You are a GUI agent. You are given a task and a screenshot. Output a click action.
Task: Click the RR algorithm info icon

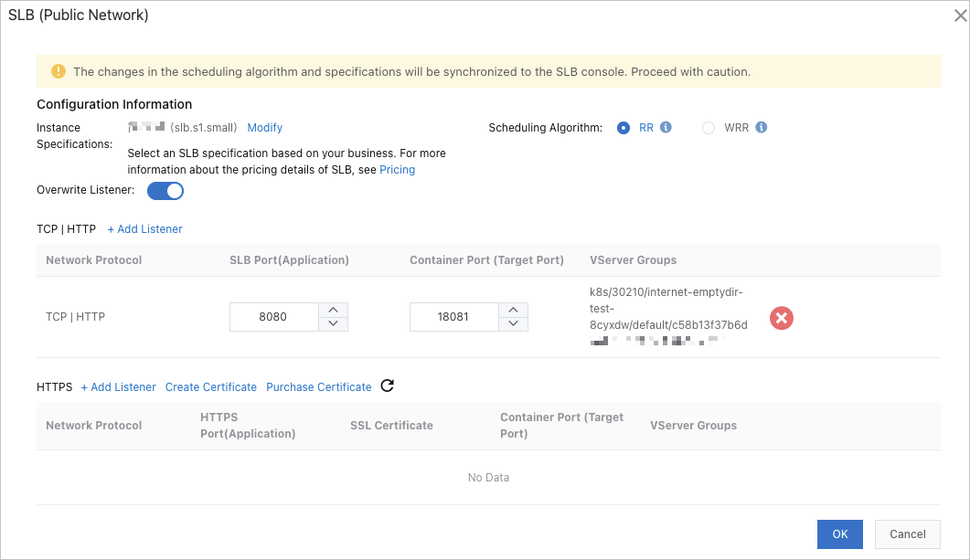[666, 128]
